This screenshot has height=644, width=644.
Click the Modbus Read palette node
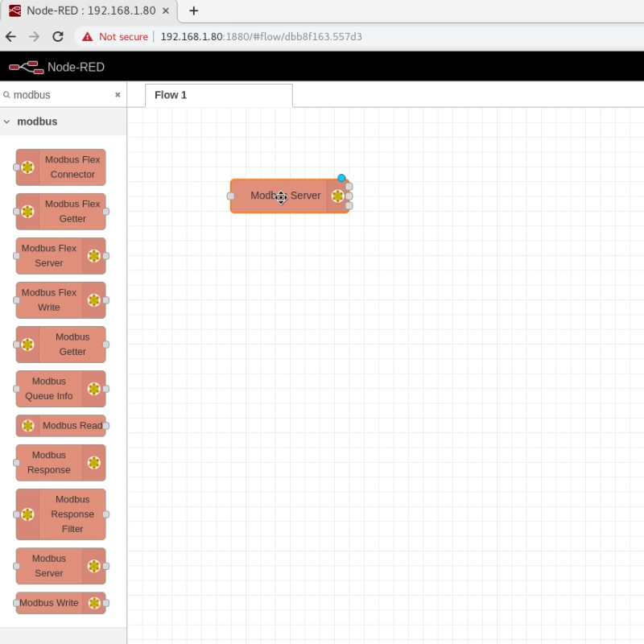tap(61, 426)
